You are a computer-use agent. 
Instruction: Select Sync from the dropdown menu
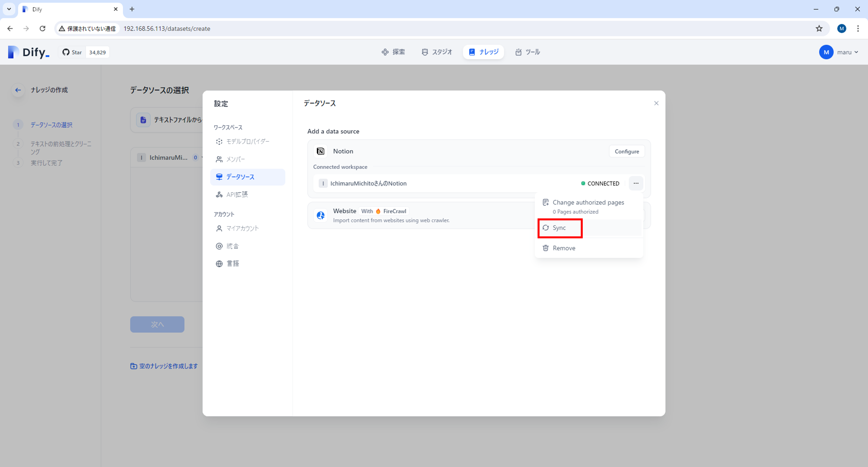(559, 228)
